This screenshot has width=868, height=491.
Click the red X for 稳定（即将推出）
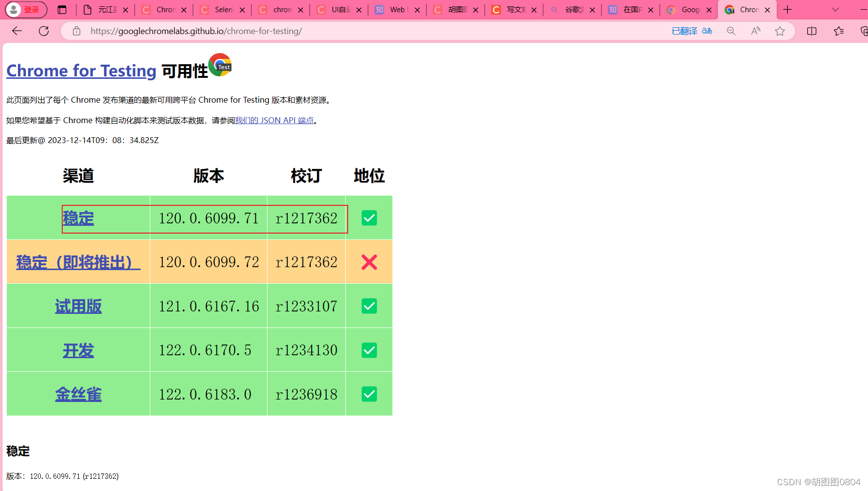tap(369, 262)
